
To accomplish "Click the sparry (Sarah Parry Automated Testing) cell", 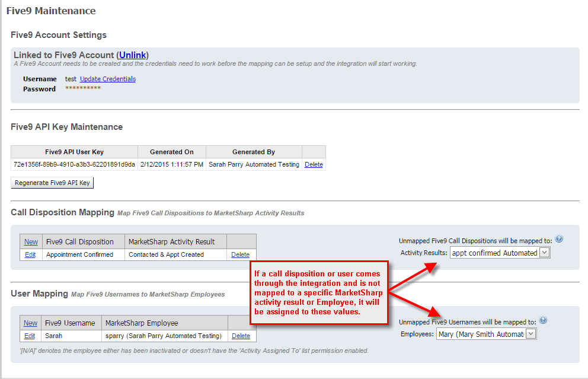I will pos(165,336).
